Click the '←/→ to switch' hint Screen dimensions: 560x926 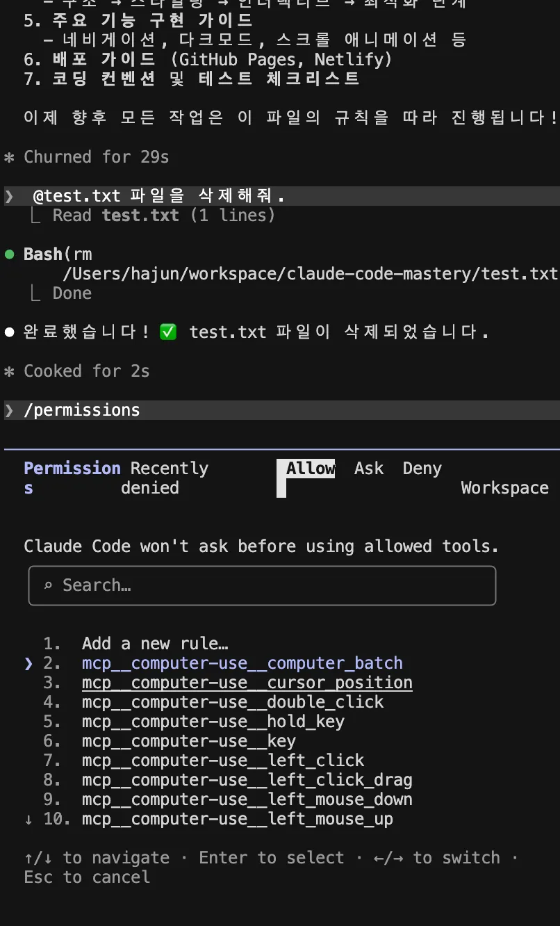[436, 858]
